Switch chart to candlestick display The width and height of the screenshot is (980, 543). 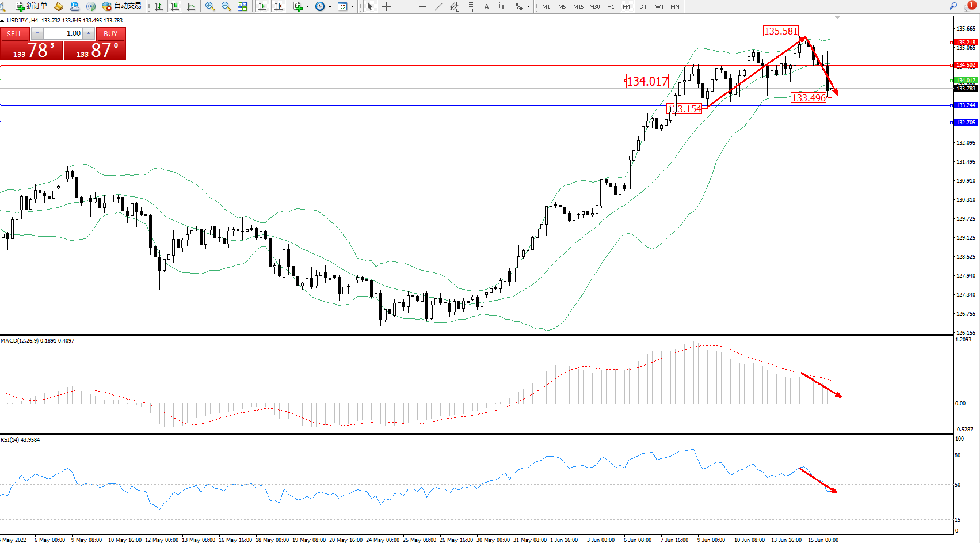coord(175,6)
